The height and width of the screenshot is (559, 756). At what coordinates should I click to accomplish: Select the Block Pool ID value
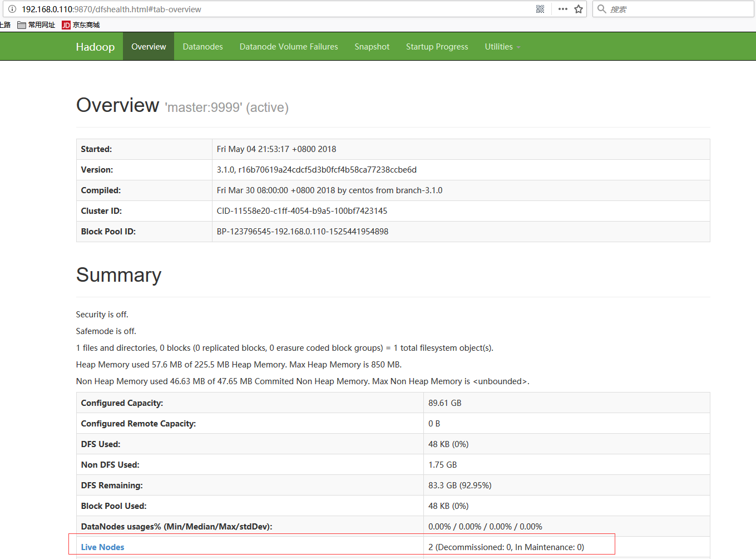[x=303, y=232]
